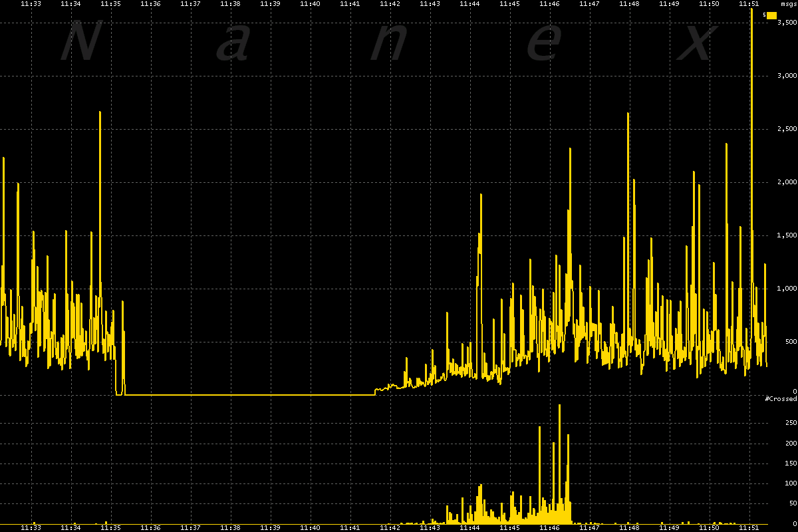Select the 11:33 label on top time axis

(31, 4)
